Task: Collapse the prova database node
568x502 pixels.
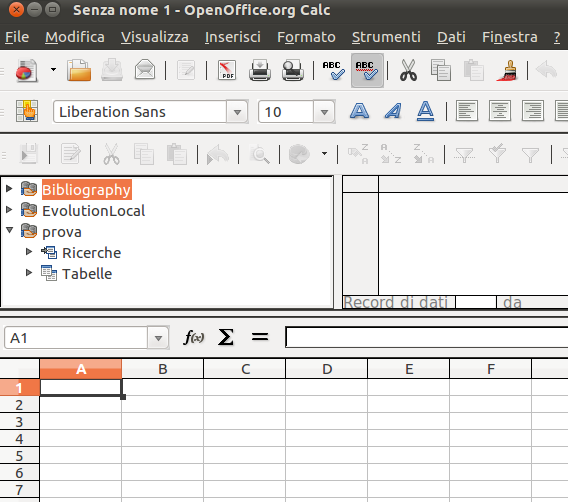Action: tap(9, 230)
